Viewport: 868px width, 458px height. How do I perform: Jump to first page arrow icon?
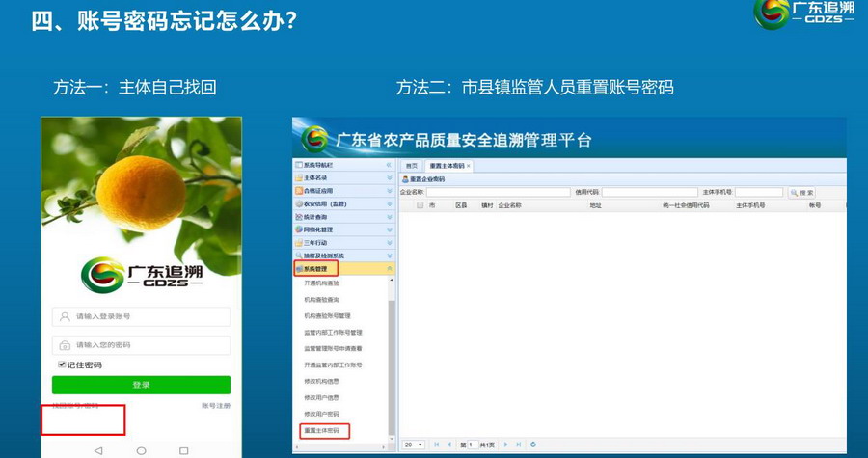[436, 445]
